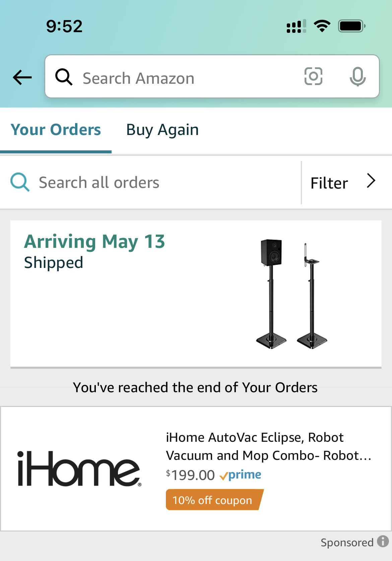Tap the cellular signal indicator

tap(296, 26)
